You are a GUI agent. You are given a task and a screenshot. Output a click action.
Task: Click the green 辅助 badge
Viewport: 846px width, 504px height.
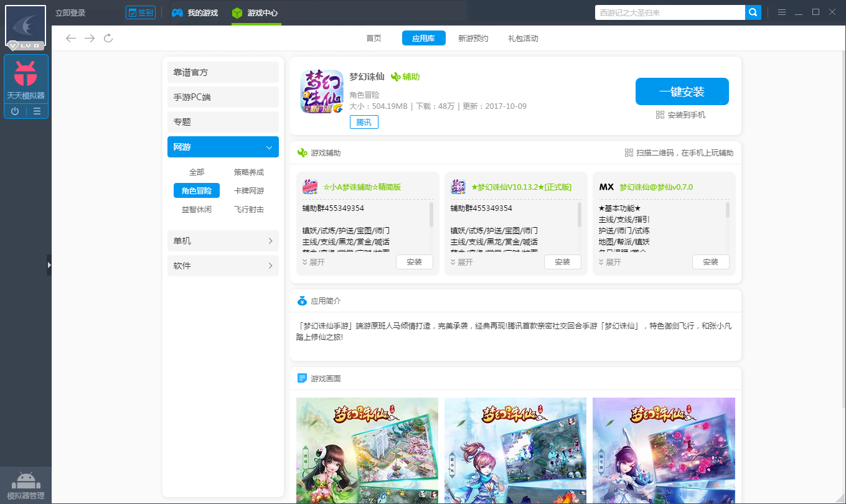pos(405,77)
